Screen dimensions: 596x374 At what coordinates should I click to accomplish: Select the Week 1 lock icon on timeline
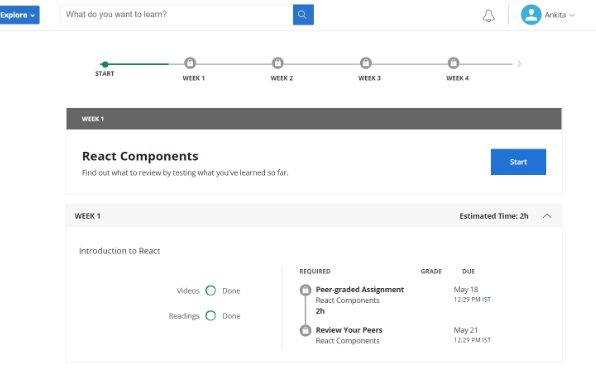click(x=190, y=63)
